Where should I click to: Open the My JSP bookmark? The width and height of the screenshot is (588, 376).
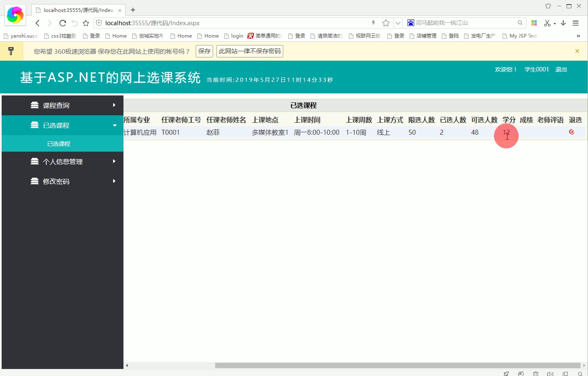(519, 36)
